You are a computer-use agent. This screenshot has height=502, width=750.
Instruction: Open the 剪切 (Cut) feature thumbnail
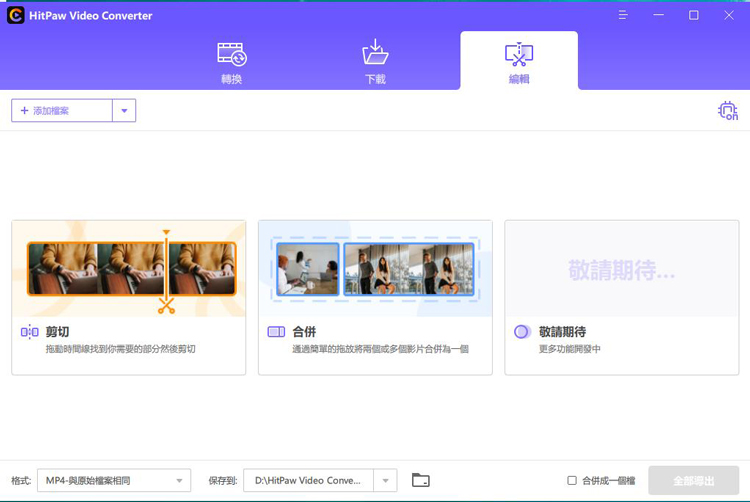point(129,269)
